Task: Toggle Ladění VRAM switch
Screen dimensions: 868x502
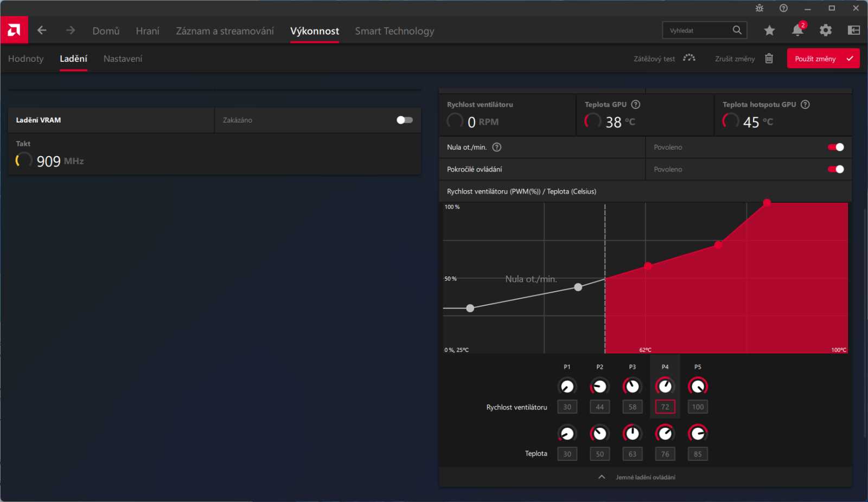Action: (x=405, y=120)
